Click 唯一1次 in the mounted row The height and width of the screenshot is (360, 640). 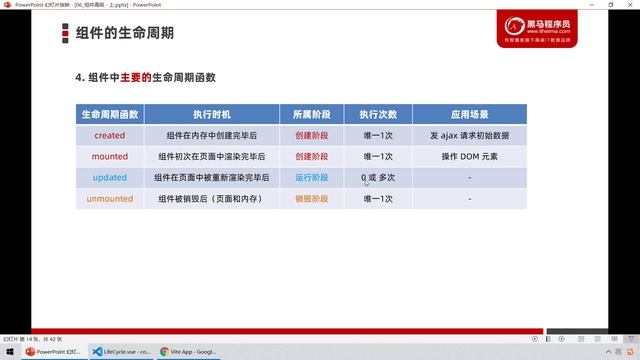(378, 156)
